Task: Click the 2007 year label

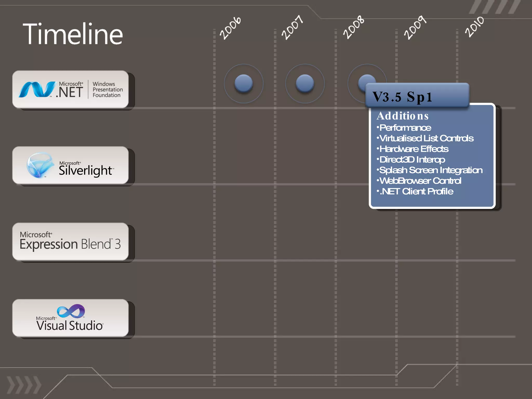Action: tap(292, 28)
